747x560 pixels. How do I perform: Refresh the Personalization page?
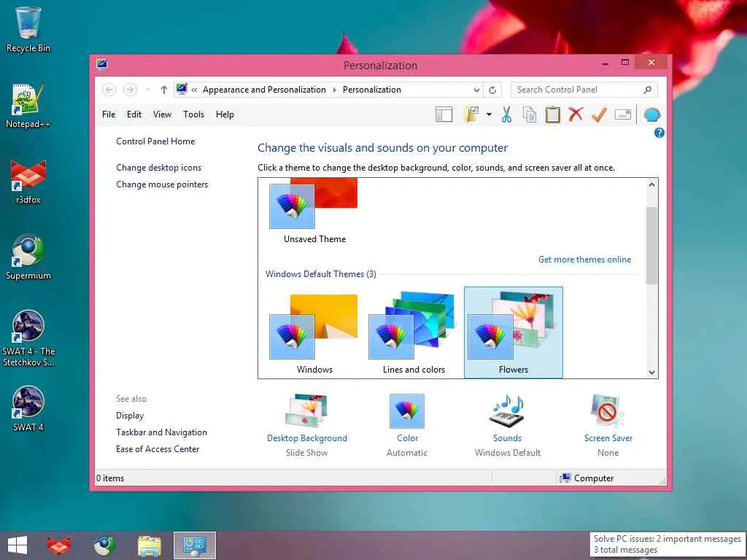click(492, 90)
